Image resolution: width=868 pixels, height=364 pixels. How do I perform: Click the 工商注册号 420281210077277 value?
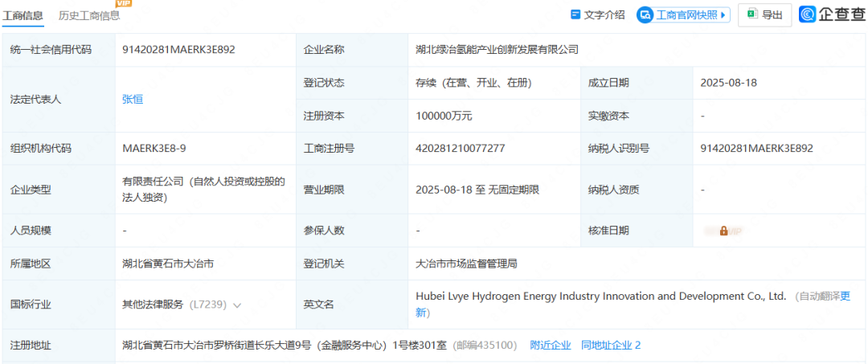coord(461,148)
